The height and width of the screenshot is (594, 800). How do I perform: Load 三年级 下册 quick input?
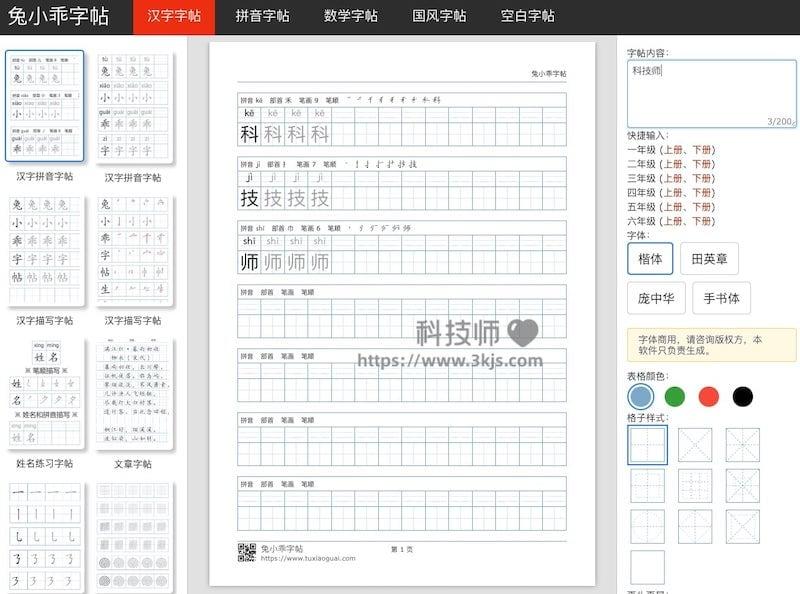[x=702, y=179]
